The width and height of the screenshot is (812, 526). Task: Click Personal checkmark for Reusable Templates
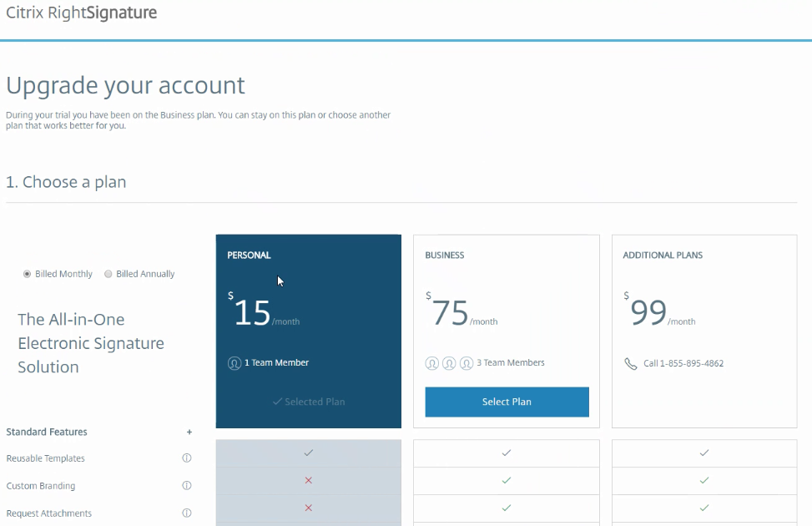[309, 453]
